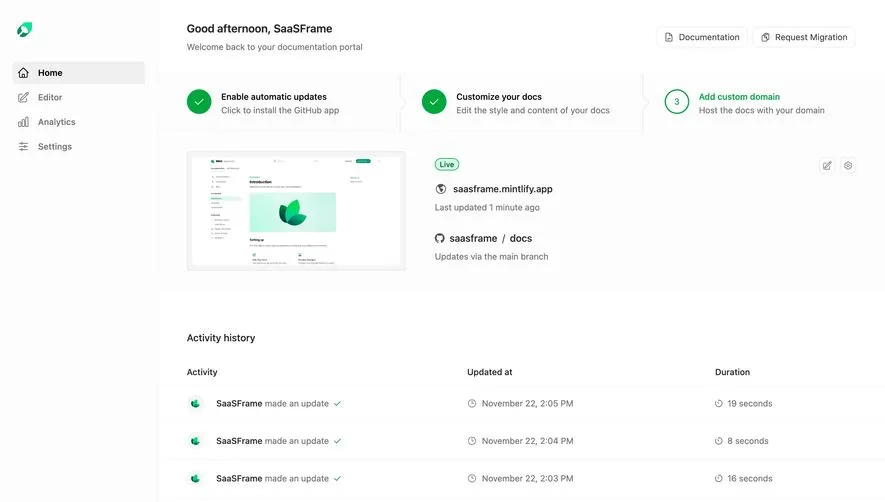Click the success checkmark on 2:05 PM update
This screenshot has height=502, width=885.
tap(337, 404)
